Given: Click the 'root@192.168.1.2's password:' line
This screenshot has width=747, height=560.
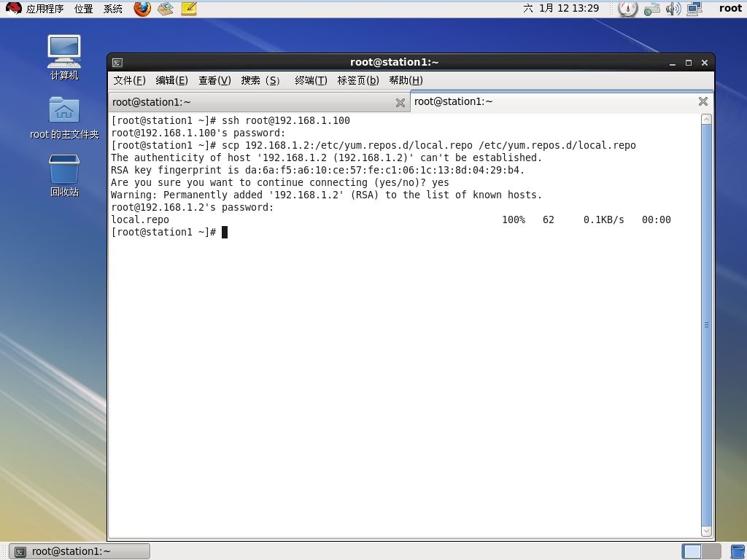Looking at the screenshot, I should pyautogui.click(x=192, y=207).
